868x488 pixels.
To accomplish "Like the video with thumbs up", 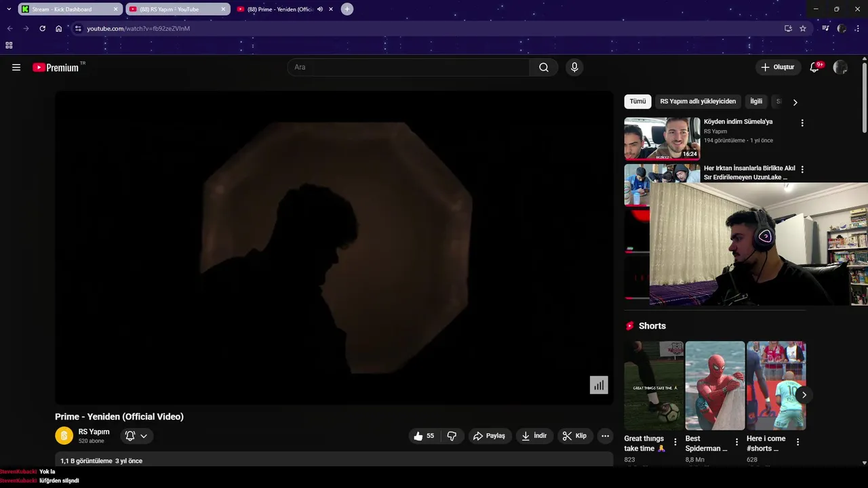I will point(425,436).
